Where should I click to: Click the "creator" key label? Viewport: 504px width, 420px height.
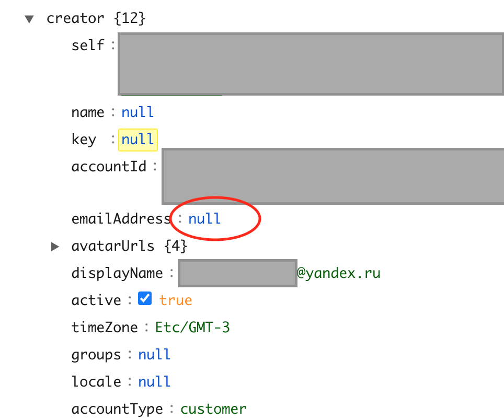(x=75, y=18)
